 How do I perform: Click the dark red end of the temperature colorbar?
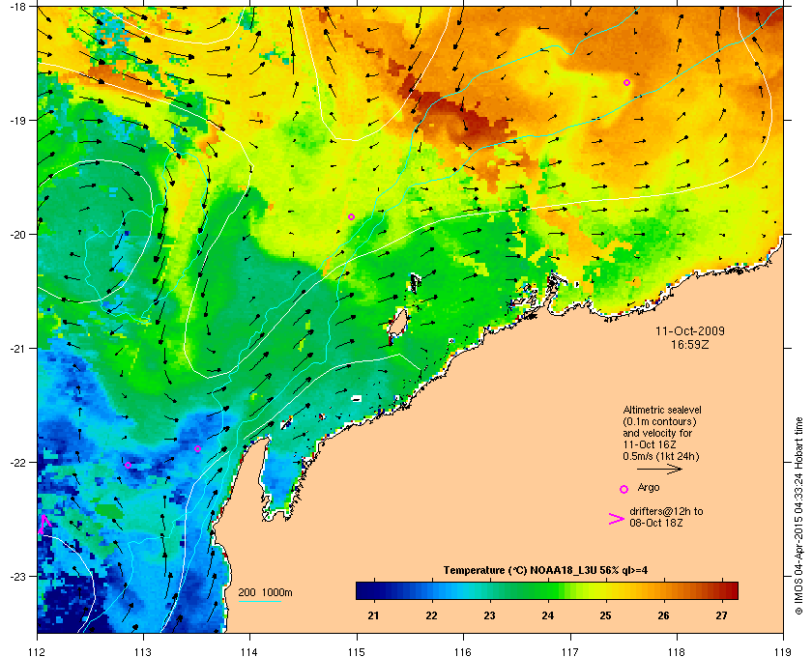point(730,590)
